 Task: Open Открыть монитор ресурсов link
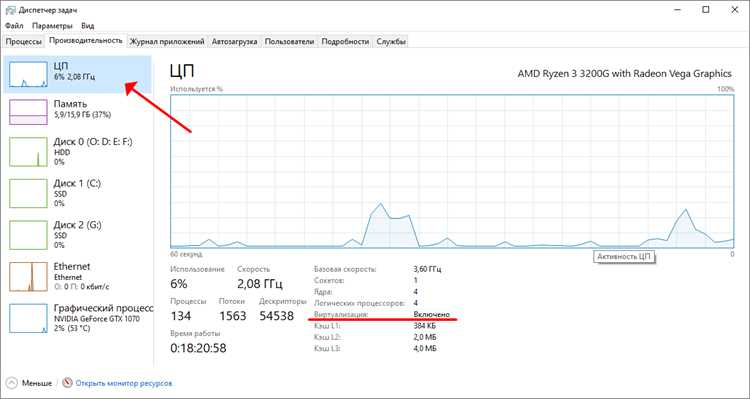[x=124, y=383]
